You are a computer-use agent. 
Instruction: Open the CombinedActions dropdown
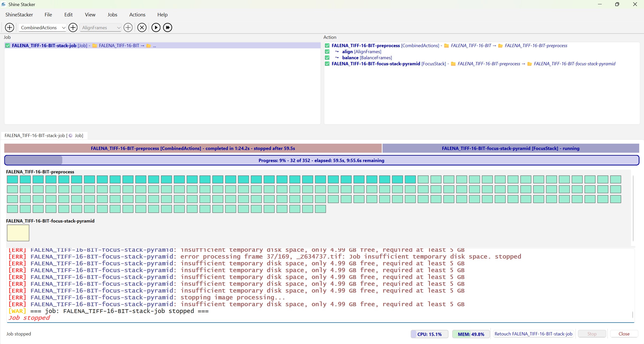tap(42, 27)
